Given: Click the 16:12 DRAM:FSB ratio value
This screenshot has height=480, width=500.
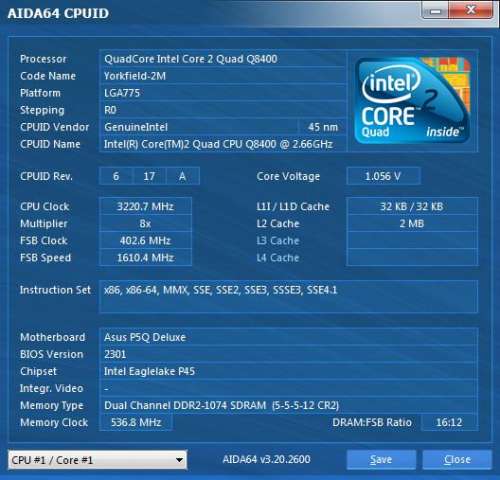Looking at the screenshot, I should point(449,422).
